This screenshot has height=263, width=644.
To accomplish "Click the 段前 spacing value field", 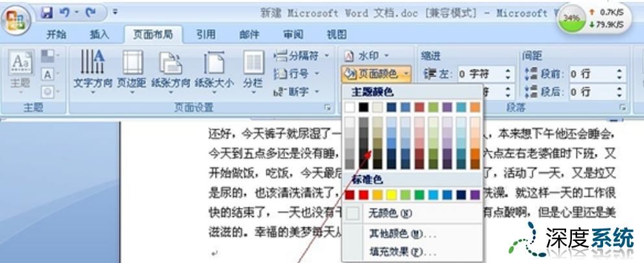I will coord(592,75).
